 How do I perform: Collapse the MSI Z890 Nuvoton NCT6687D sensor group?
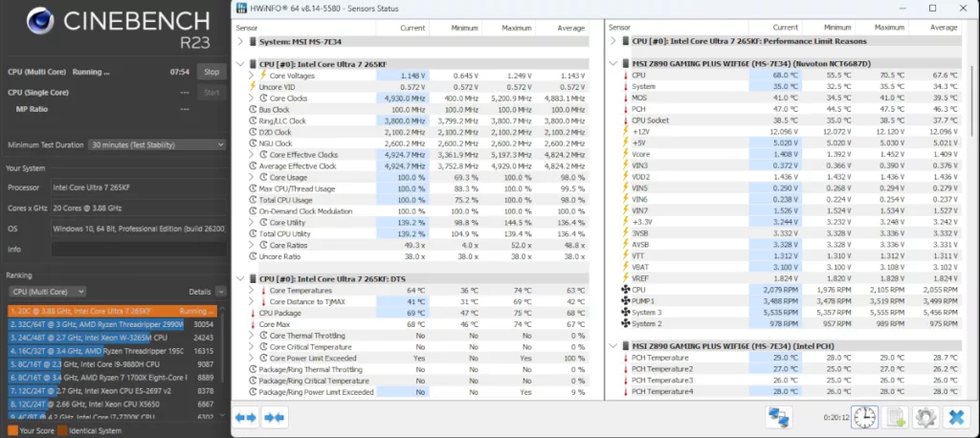click(613, 64)
